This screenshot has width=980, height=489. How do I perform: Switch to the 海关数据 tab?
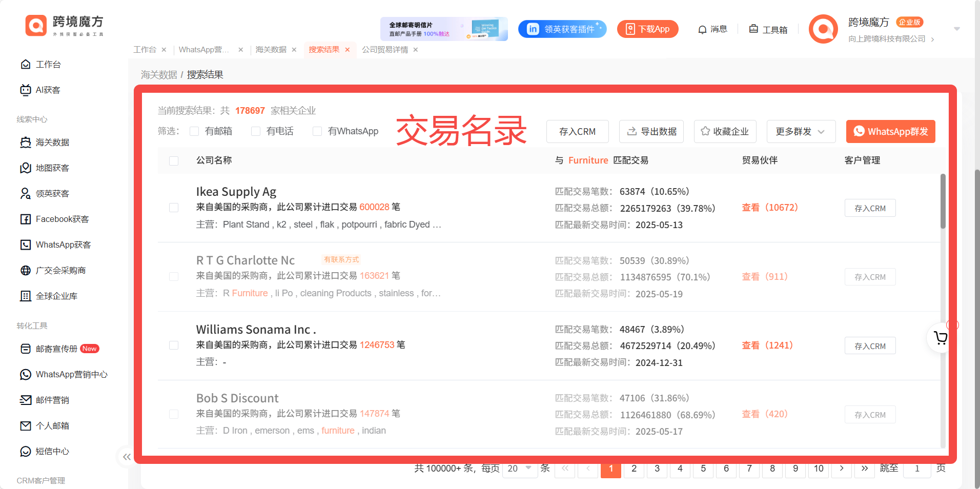[271, 50]
